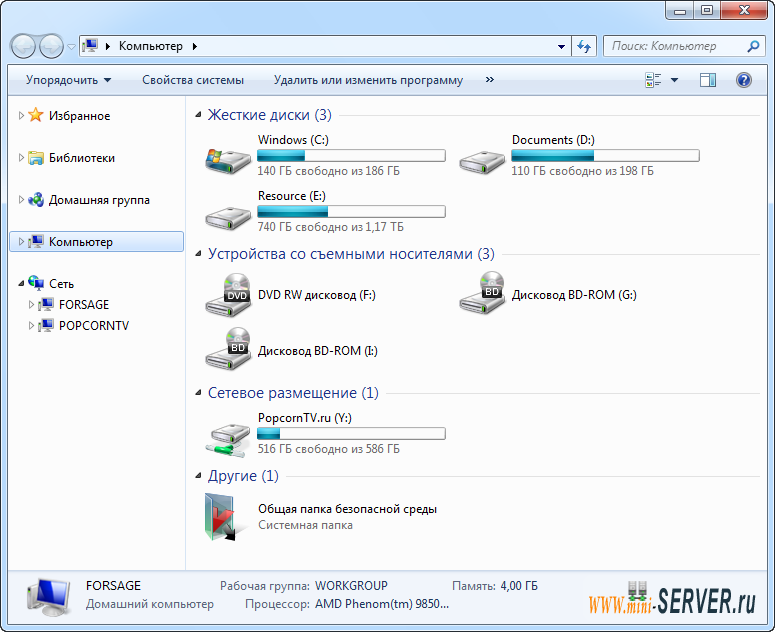This screenshot has height=632, width=775.
Task: Change the view with the view icon
Action: pyautogui.click(x=653, y=80)
